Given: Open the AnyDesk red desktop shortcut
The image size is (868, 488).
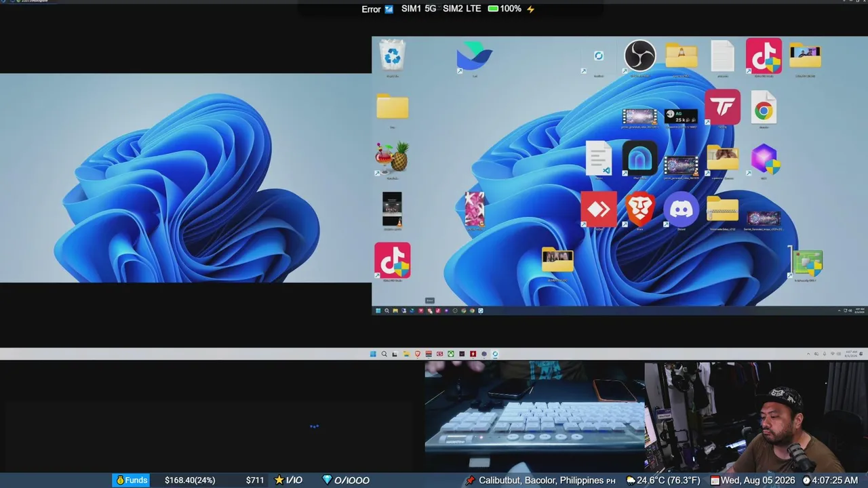Looking at the screenshot, I should tap(599, 209).
